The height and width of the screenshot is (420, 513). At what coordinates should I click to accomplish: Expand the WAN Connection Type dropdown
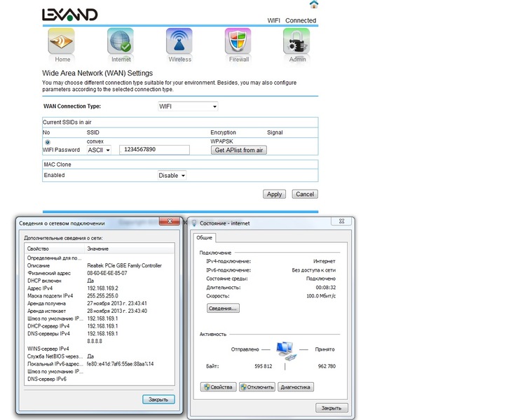(x=188, y=106)
